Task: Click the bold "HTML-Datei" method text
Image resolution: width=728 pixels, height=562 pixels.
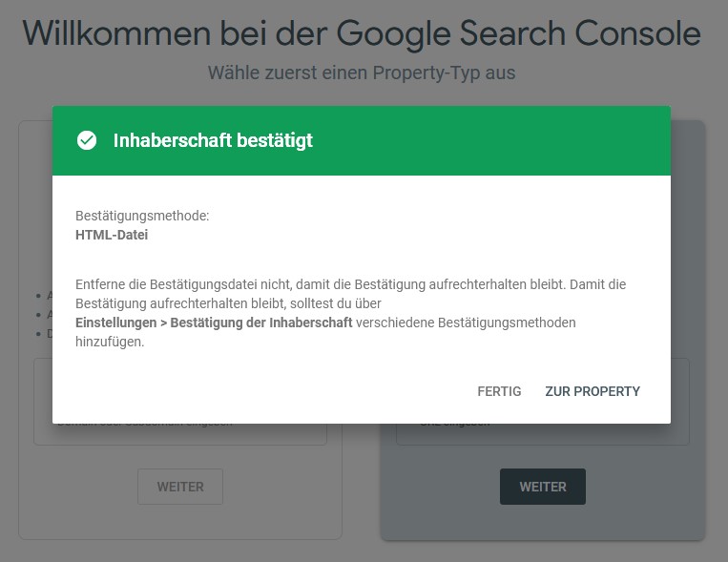Action: coord(112,235)
